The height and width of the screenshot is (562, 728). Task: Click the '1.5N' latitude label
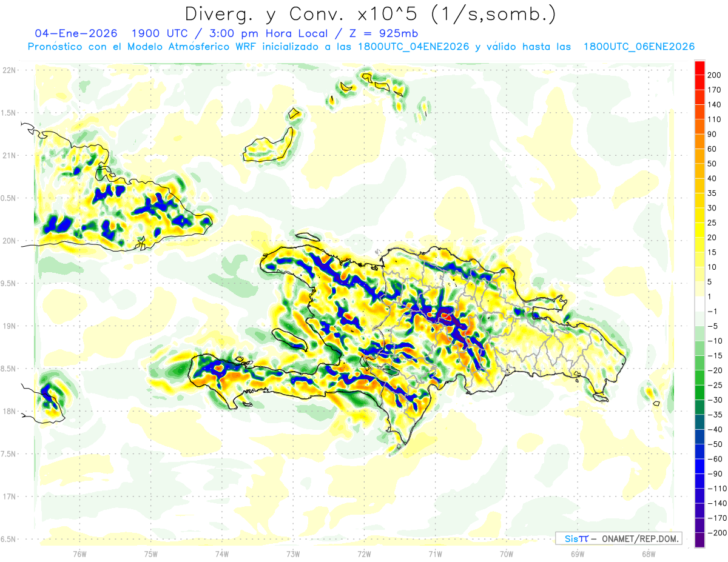point(8,113)
